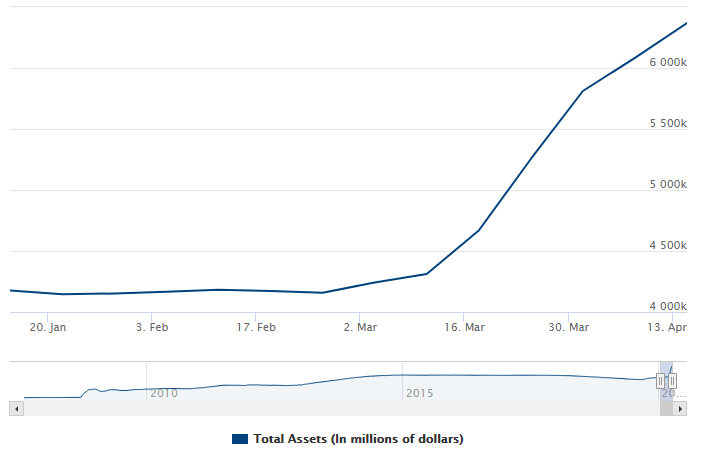Click the 5 000k y-axis label
Image resolution: width=709 pixels, height=456 pixels.
click(x=667, y=184)
